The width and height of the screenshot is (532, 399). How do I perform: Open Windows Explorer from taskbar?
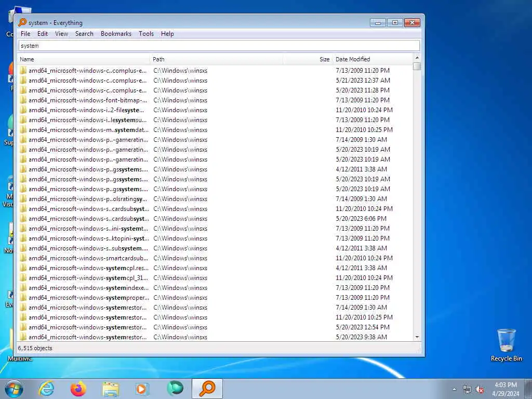pyautogui.click(x=111, y=389)
